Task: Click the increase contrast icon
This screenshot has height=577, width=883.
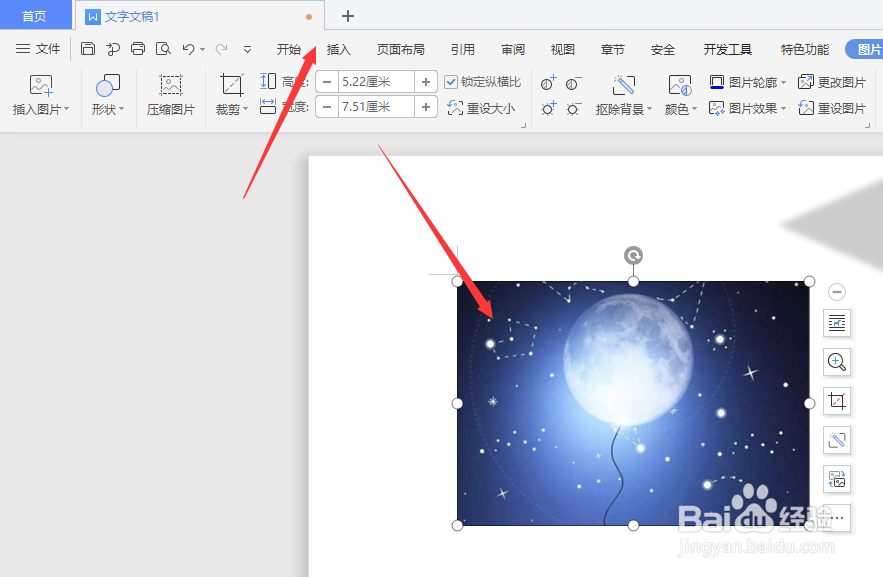Action: (x=548, y=84)
